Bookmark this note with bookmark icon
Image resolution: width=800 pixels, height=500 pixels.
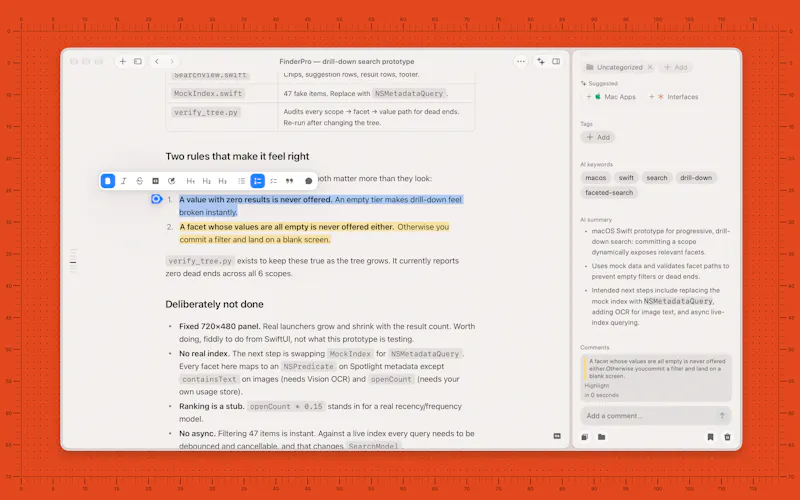click(710, 437)
